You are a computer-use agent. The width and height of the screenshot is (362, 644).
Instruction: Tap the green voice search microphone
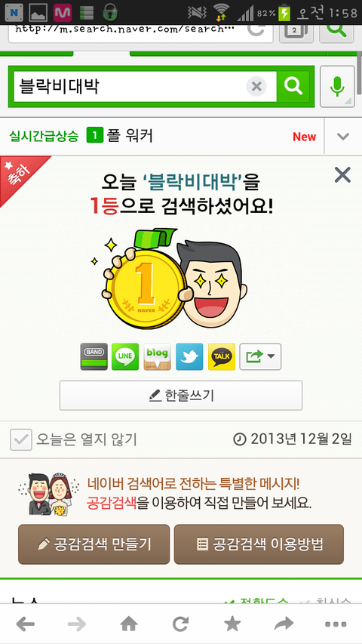click(x=337, y=87)
